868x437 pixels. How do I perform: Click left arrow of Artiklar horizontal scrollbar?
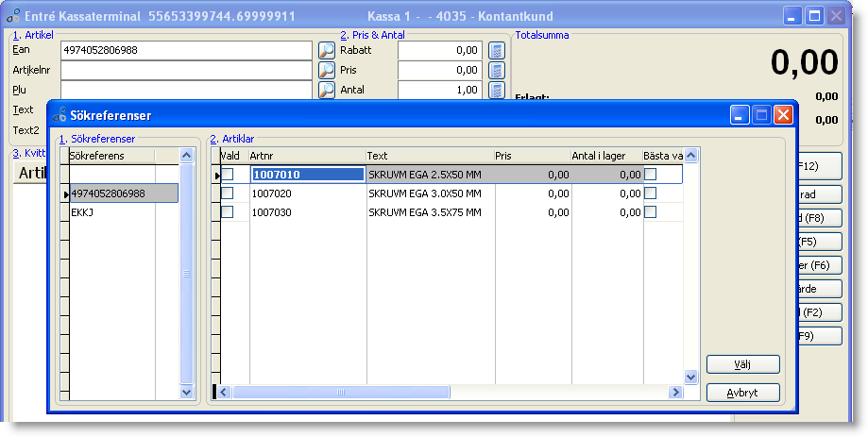pyautogui.click(x=224, y=393)
